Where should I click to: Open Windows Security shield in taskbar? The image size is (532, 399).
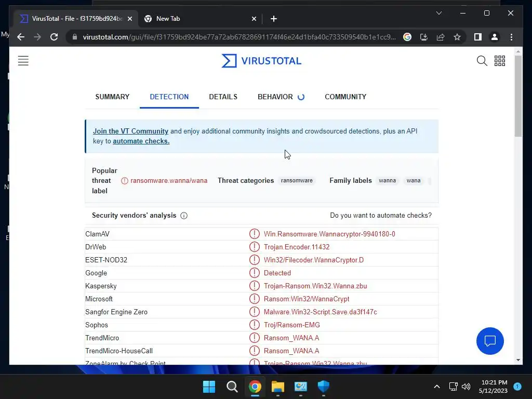[323, 387]
